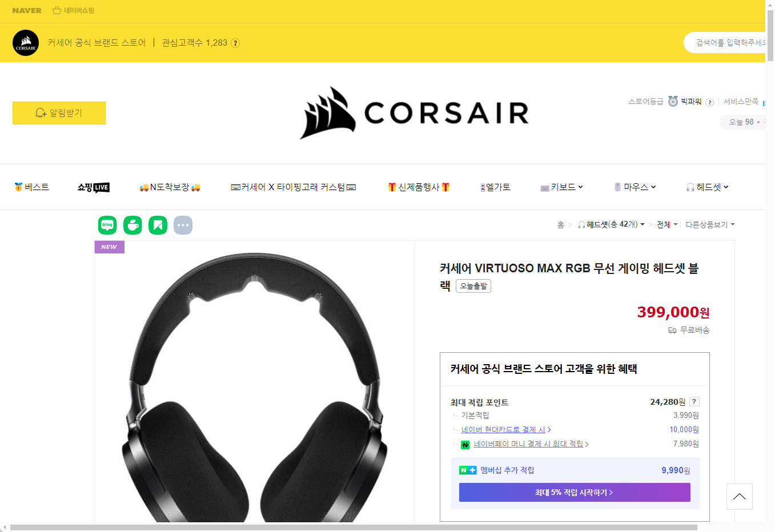
Task: Click the 기본적립 row label
Action: [475, 416]
